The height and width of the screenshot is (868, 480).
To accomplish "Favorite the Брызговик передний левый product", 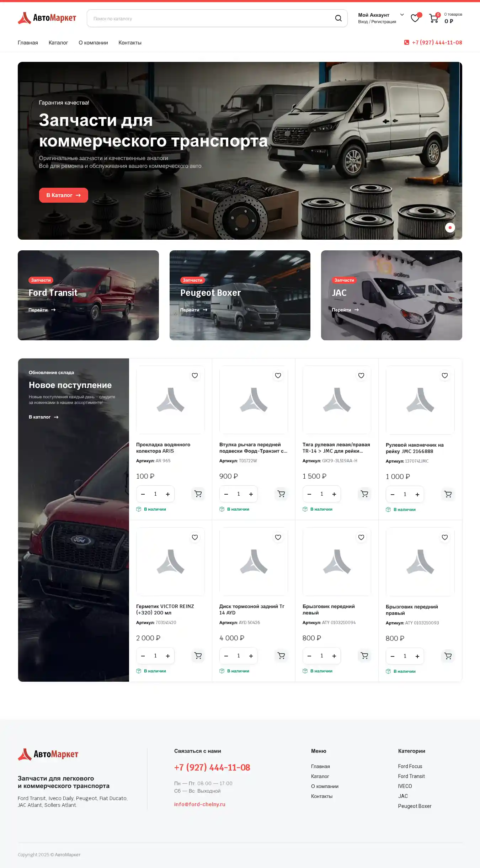I will [x=361, y=537].
